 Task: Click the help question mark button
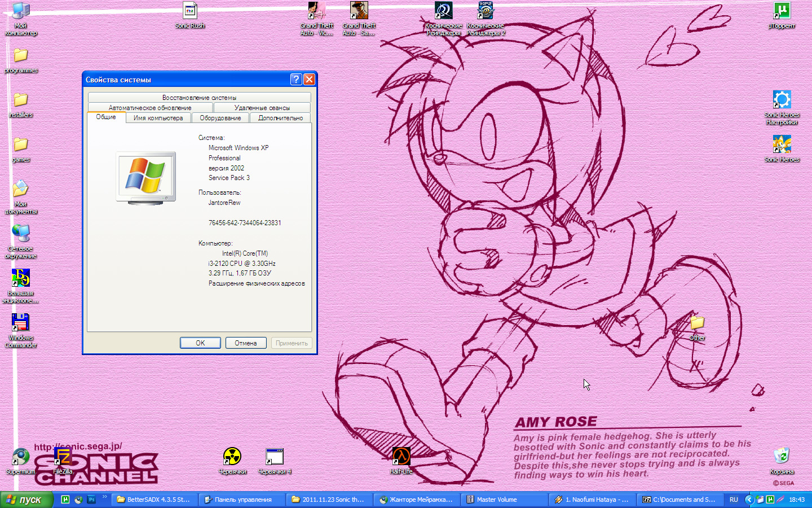click(x=296, y=80)
